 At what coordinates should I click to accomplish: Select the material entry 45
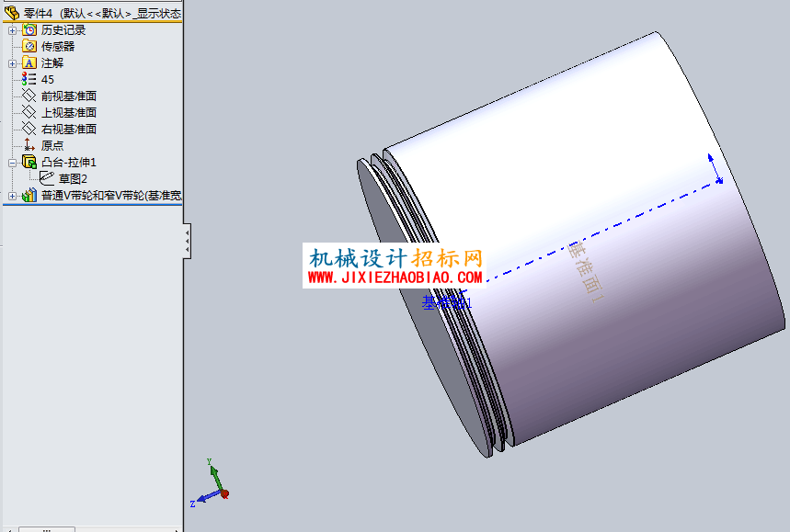click(47, 80)
